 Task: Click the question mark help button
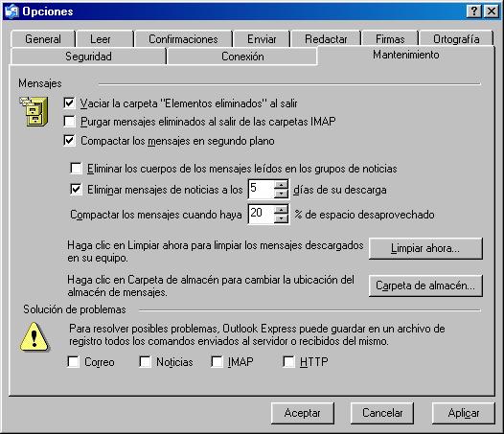(473, 11)
